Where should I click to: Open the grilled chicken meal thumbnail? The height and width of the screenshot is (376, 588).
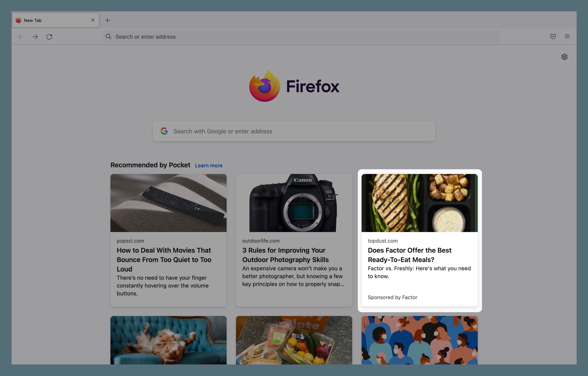[x=419, y=203]
